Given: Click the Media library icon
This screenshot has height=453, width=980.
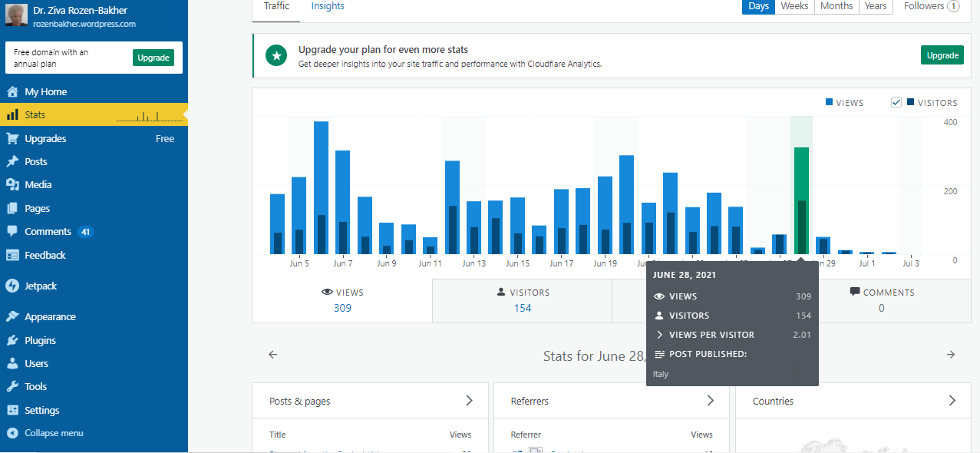Looking at the screenshot, I should [x=12, y=184].
